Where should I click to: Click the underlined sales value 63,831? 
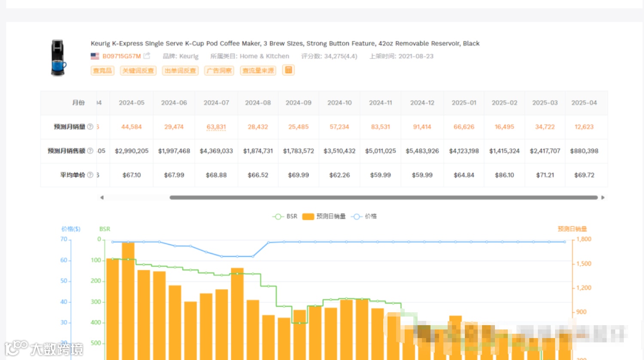[216, 127]
